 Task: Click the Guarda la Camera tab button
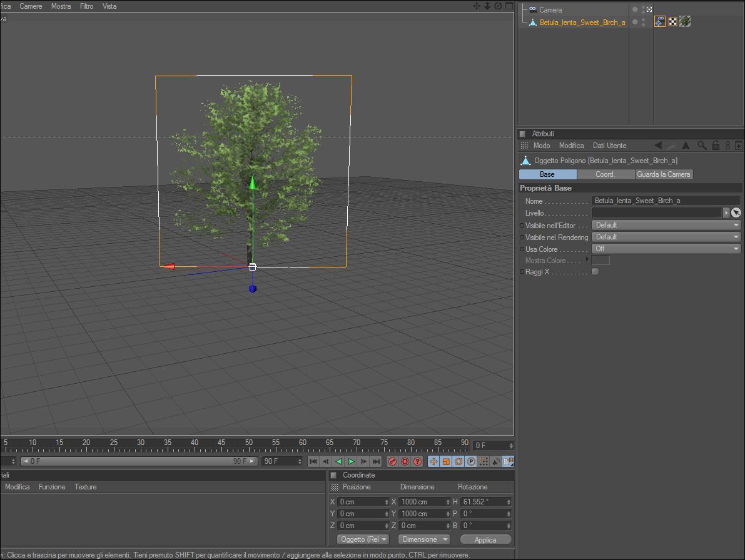click(x=664, y=174)
